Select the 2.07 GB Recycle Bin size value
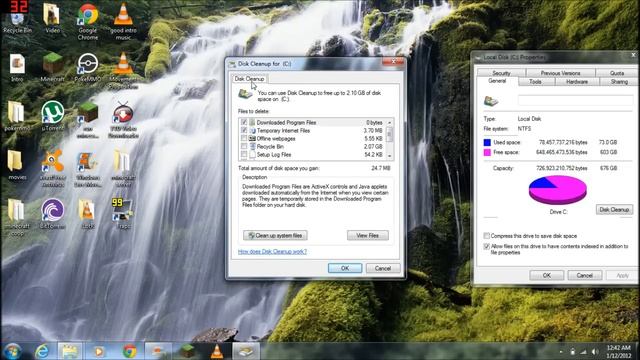 (x=373, y=147)
